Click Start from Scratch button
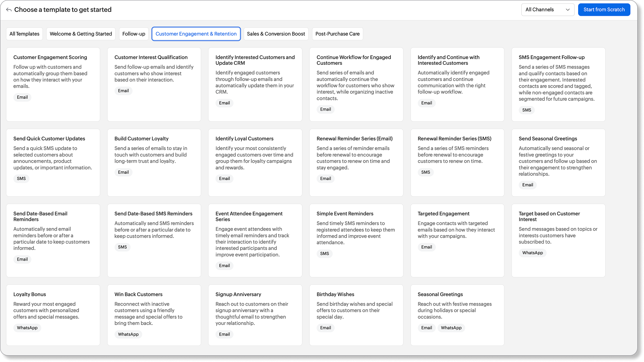Screen dimensions: 644x362 (604, 9)
